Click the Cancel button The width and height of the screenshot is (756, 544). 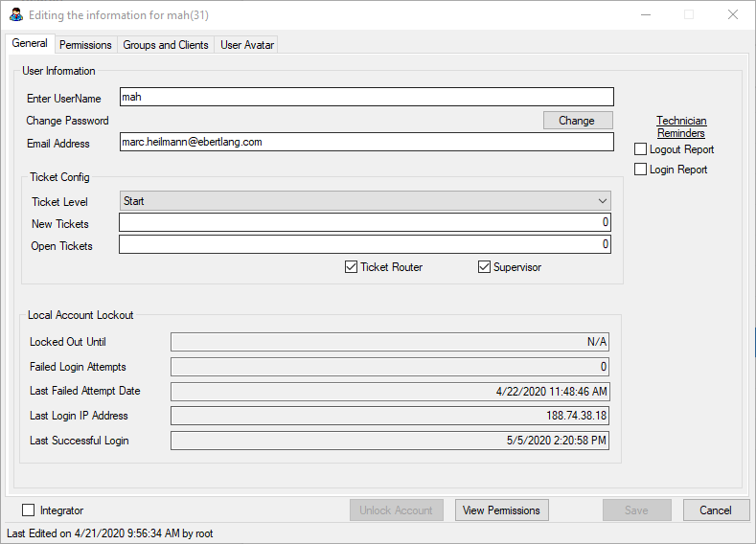(715, 510)
